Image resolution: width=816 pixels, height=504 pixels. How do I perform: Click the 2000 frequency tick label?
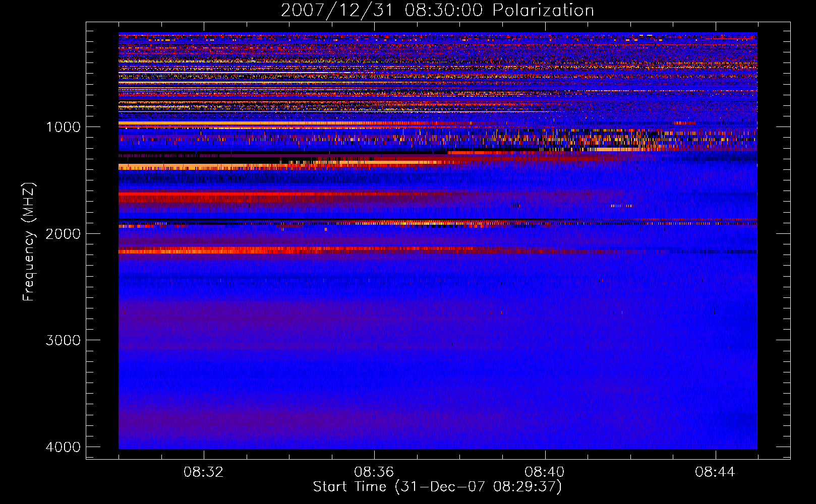click(x=63, y=233)
